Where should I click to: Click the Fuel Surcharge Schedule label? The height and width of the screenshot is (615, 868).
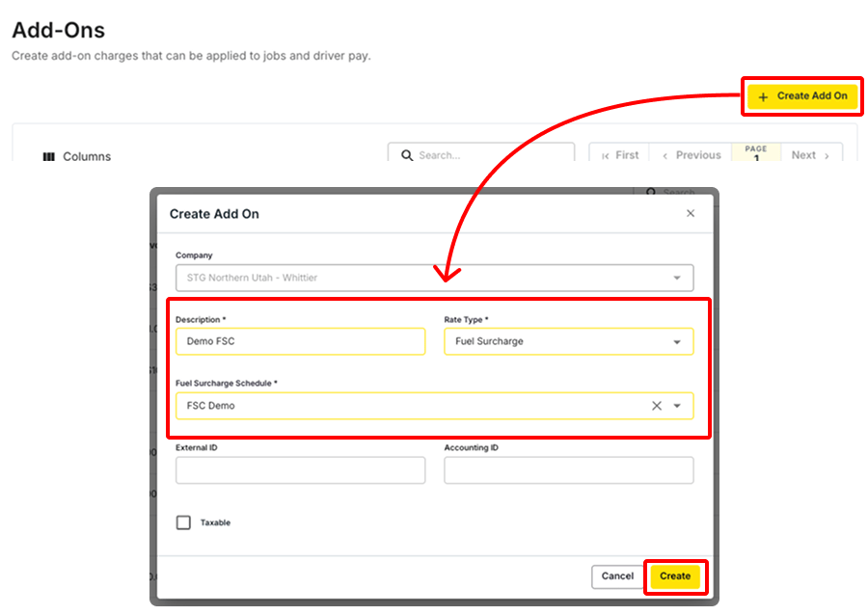pos(226,383)
